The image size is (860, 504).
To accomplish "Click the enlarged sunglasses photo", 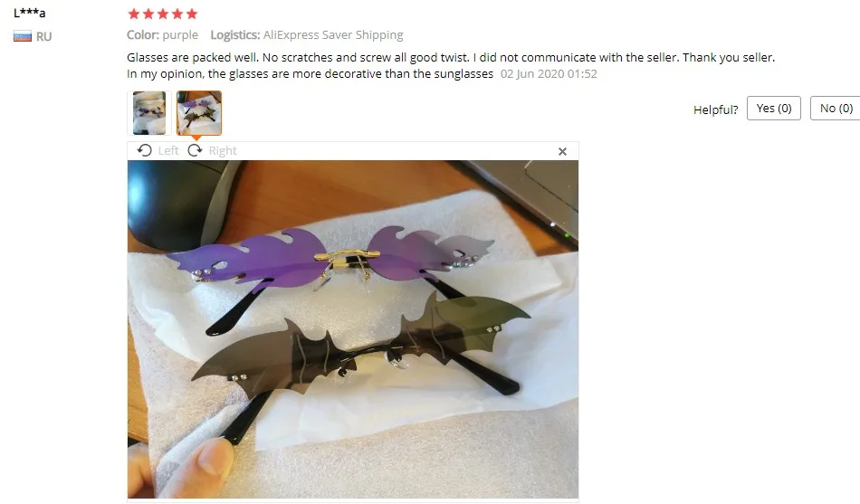I will point(353,329).
